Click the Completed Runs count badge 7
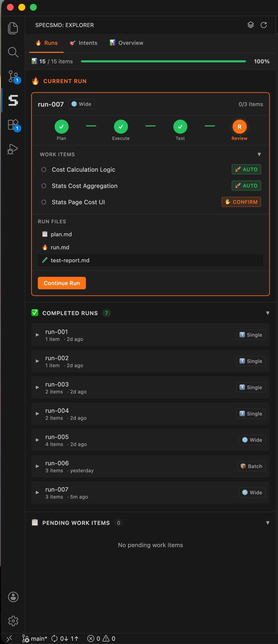 (106, 313)
